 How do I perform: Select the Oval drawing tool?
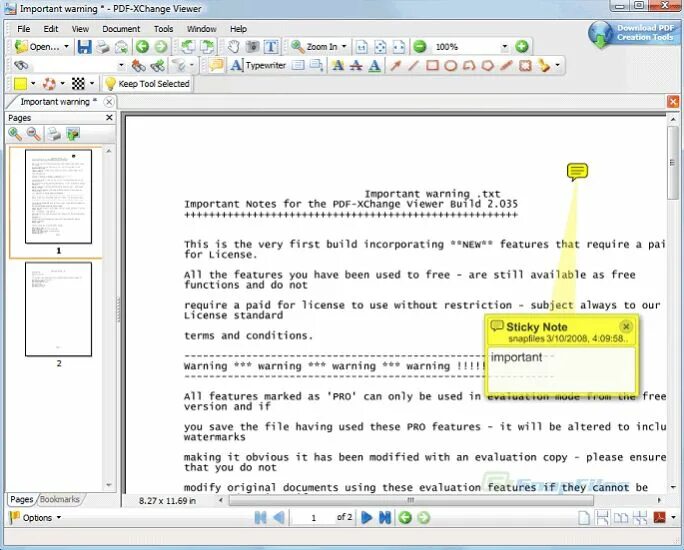(x=451, y=65)
